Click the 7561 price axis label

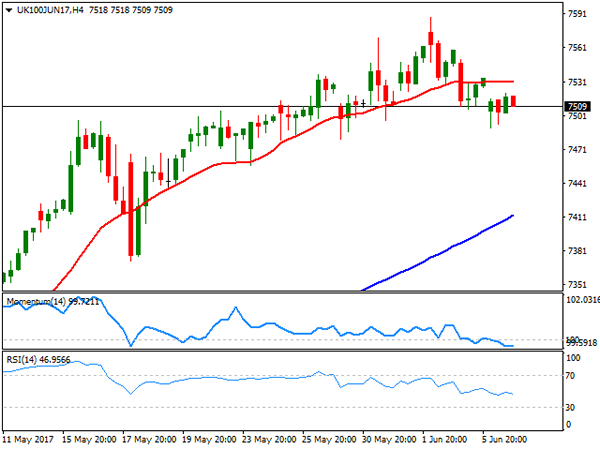pyautogui.click(x=577, y=48)
